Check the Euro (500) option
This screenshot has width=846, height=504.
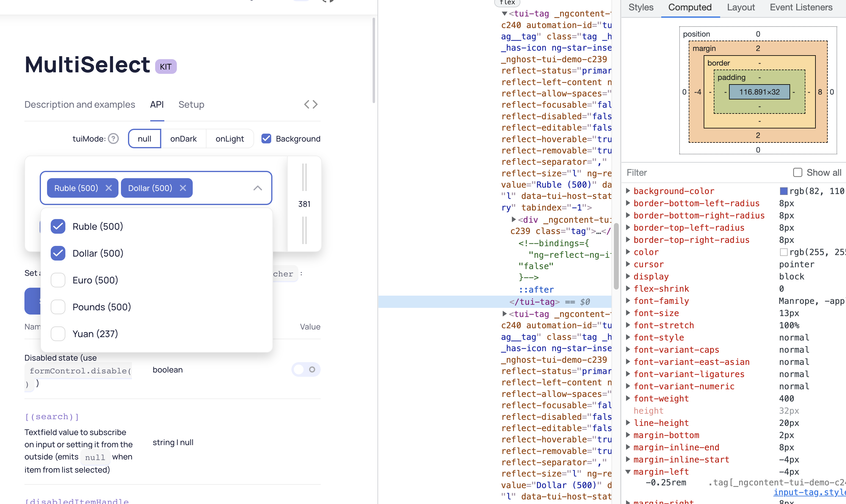click(x=58, y=280)
